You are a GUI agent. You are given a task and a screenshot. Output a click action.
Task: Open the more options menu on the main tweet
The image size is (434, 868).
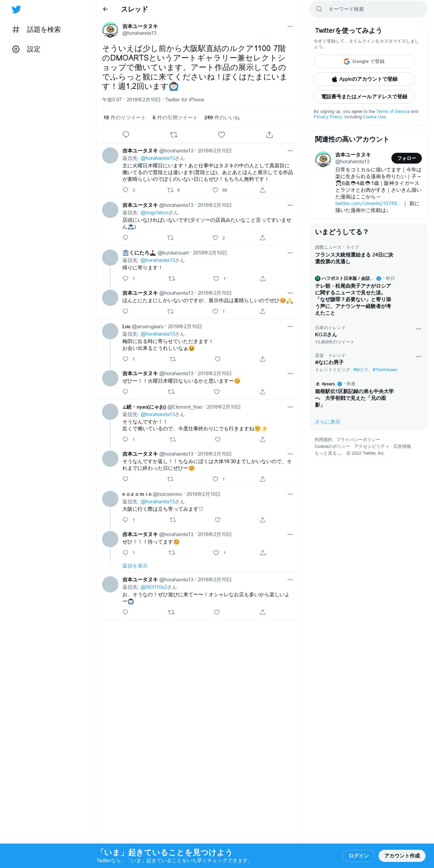290,26
